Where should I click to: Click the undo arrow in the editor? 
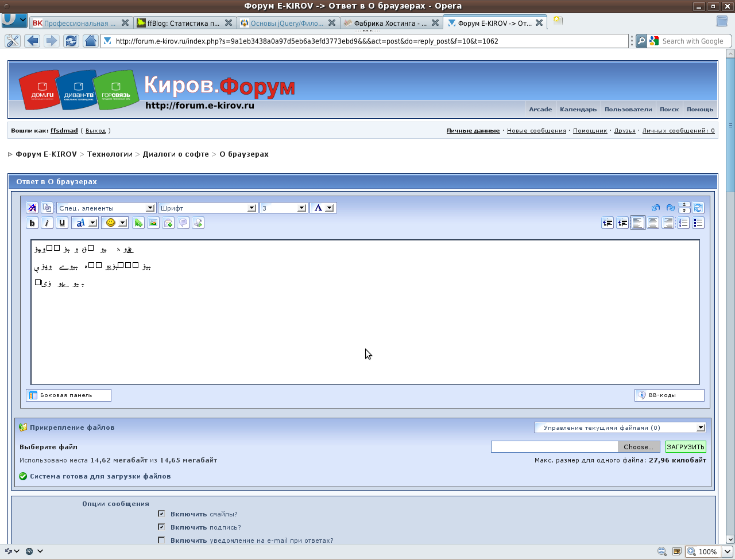tap(655, 208)
